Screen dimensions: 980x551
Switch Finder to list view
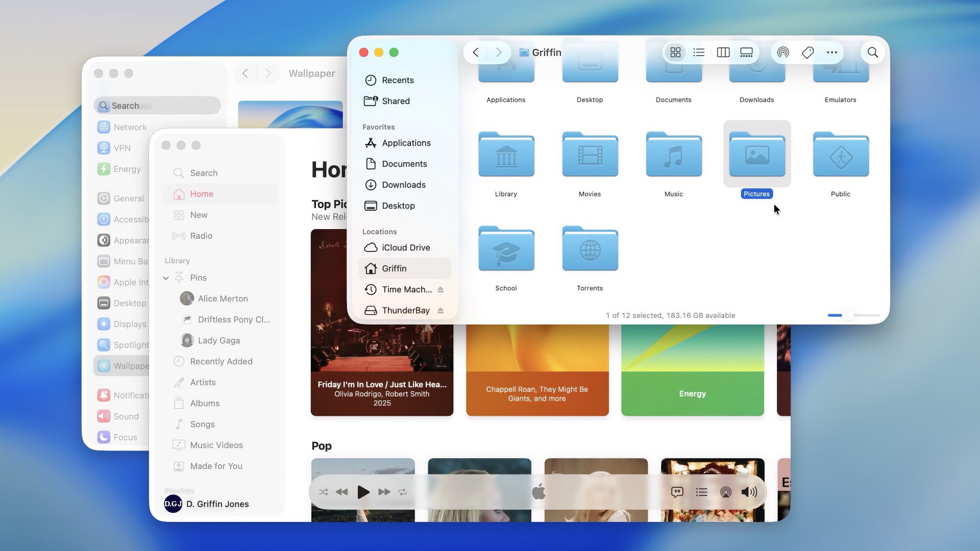click(x=699, y=52)
